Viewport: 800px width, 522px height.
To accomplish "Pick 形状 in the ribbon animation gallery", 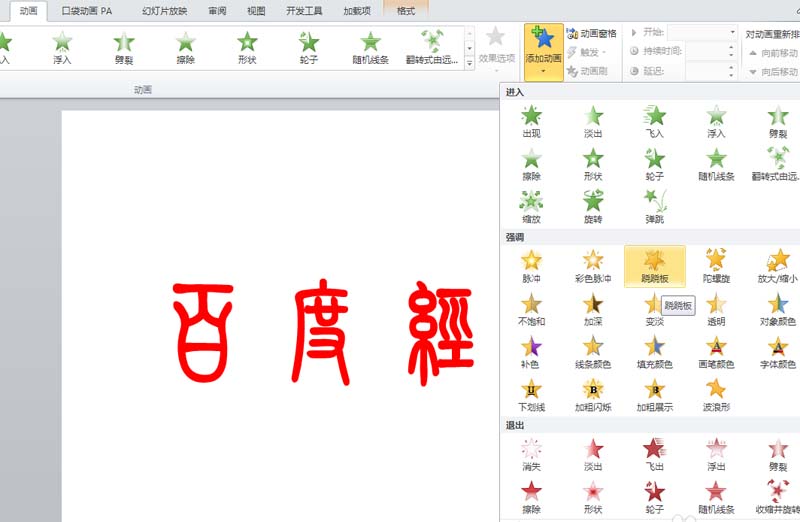I will coord(247,48).
